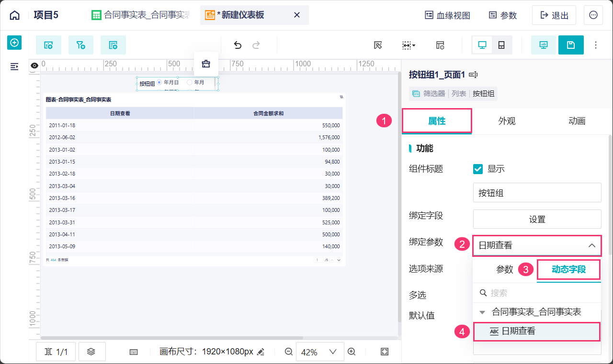The height and width of the screenshot is (364, 613).
Task: Open the 血缘视图 lineage view
Action: [448, 15]
